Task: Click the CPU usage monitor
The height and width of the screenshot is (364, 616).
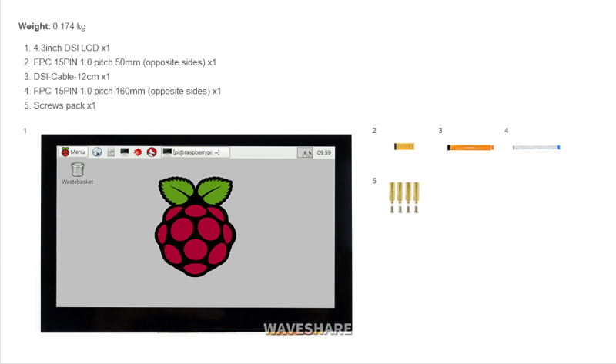Action: coord(305,152)
